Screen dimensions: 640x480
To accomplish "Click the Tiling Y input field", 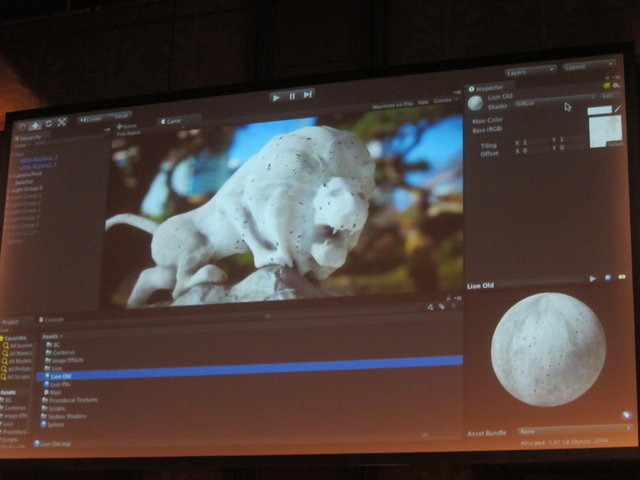I will (x=572, y=139).
